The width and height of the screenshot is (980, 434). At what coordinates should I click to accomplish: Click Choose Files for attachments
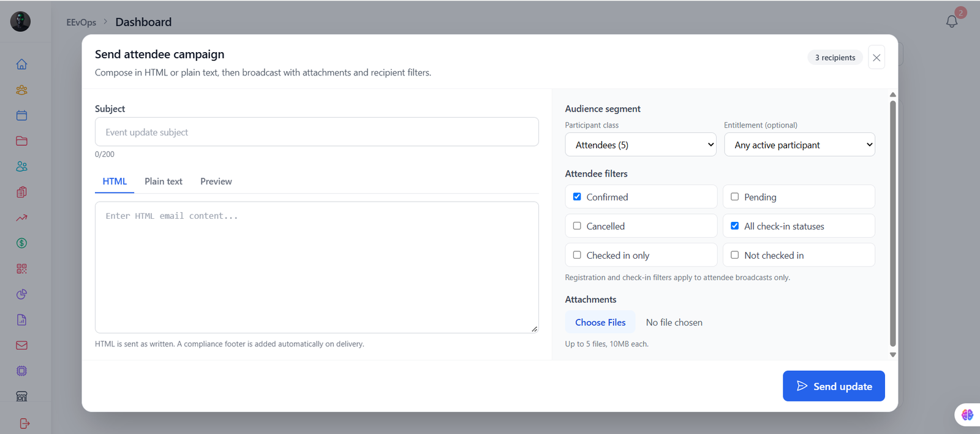(600, 322)
